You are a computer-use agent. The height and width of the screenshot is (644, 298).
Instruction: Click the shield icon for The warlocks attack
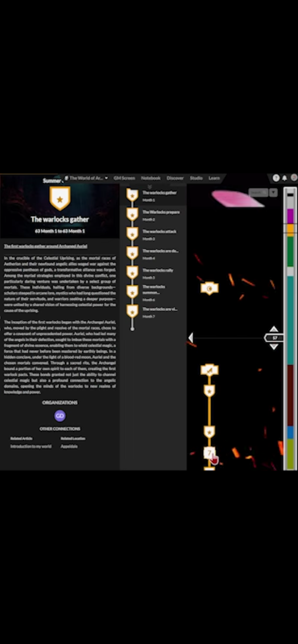[132, 234]
